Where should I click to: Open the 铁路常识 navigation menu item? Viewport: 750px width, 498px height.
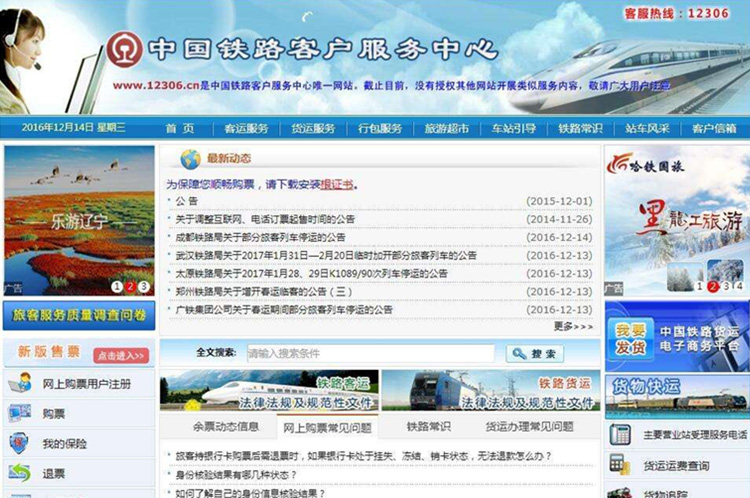580,128
